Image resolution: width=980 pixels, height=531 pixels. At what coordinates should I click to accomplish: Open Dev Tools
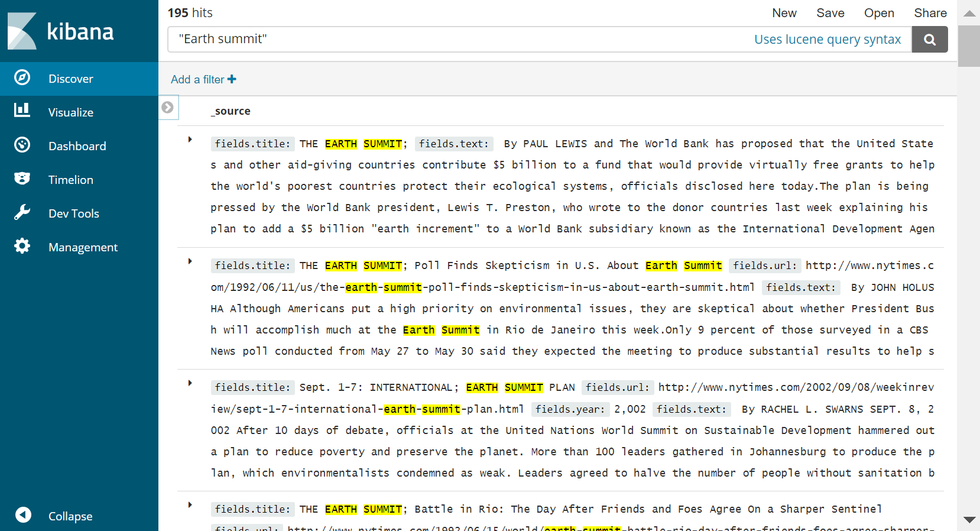(x=74, y=213)
